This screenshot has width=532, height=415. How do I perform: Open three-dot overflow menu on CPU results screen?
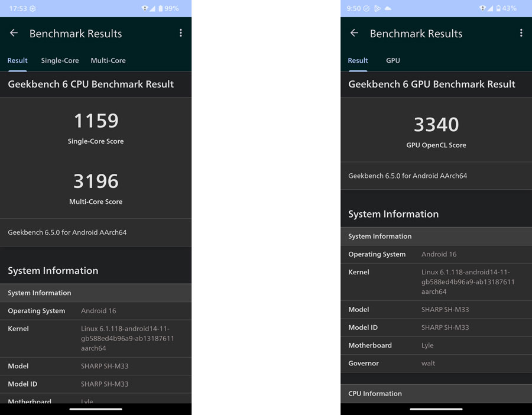180,33
